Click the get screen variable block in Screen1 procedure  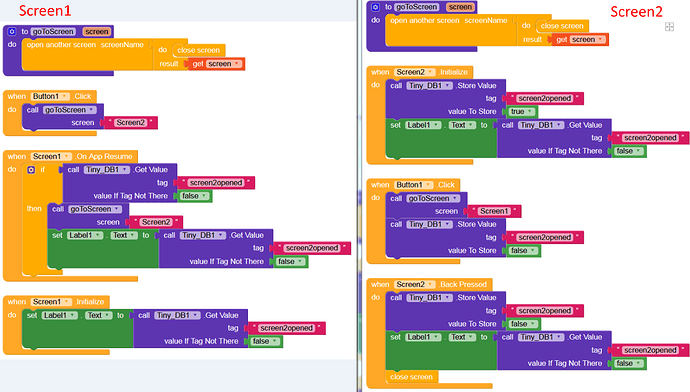217,64
